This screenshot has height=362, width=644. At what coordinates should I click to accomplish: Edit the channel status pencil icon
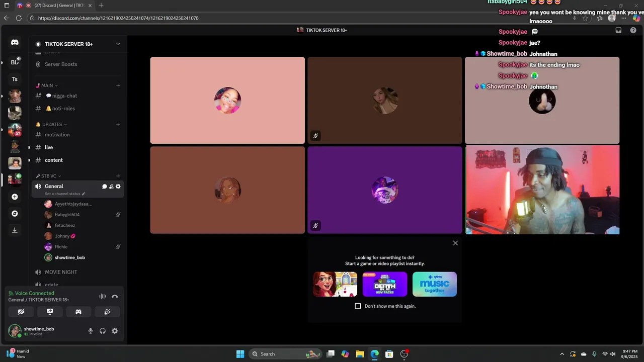84,194
